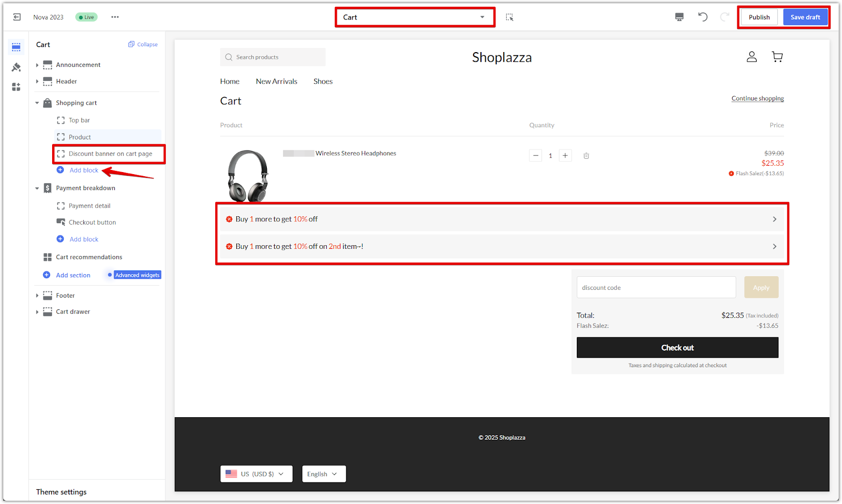Click the Live status badge
The width and height of the screenshot is (842, 504).
point(86,17)
